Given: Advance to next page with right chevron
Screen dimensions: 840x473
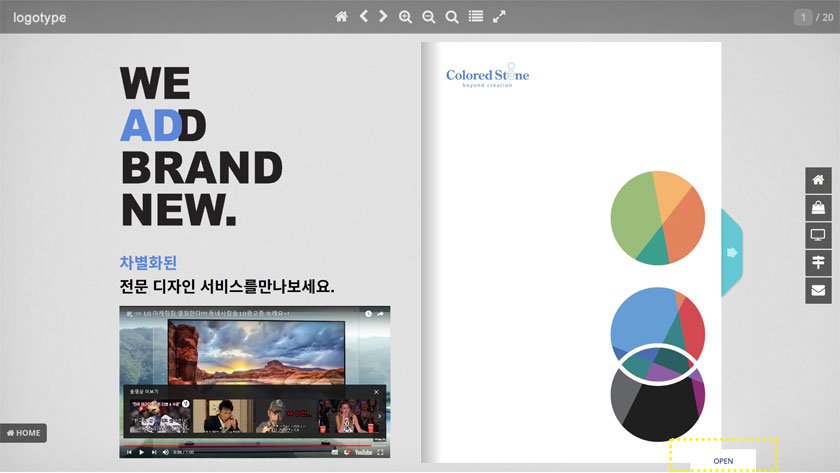Looking at the screenshot, I should (383, 17).
